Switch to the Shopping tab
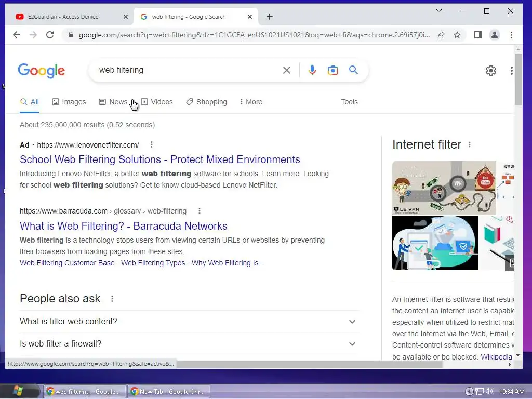The height and width of the screenshot is (399, 532). pyautogui.click(x=207, y=102)
